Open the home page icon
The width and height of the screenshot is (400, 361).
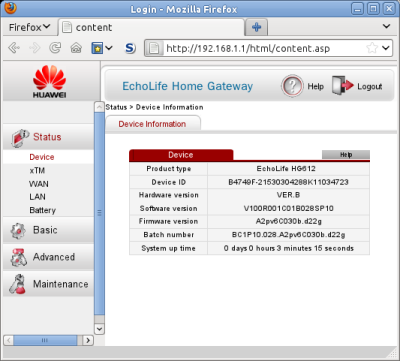[76, 48]
